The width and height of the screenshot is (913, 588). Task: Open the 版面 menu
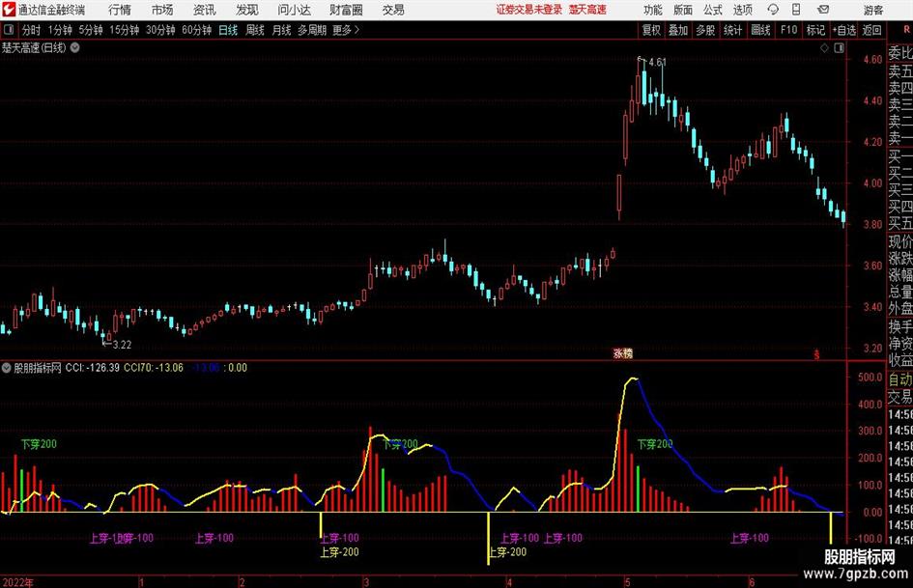[x=683, y=10]
